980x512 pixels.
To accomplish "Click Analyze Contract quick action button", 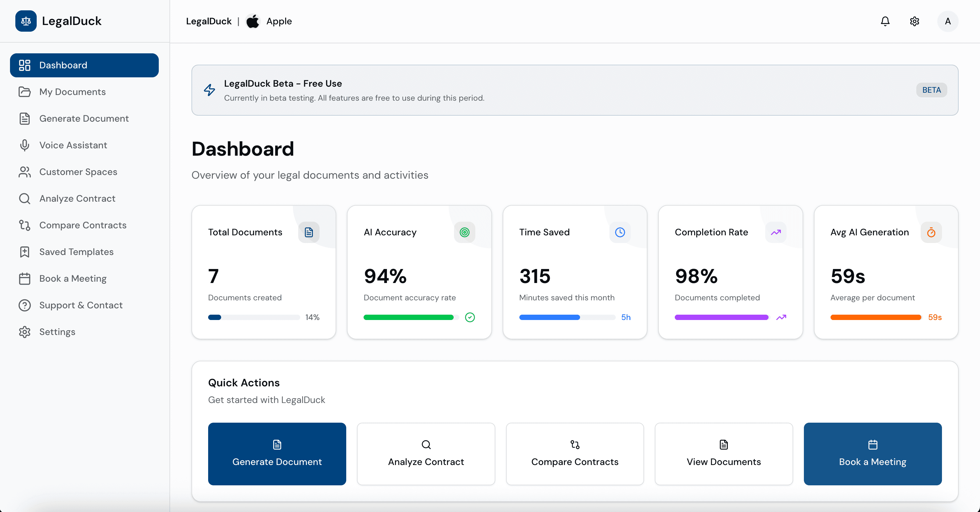I will (426, 454).
